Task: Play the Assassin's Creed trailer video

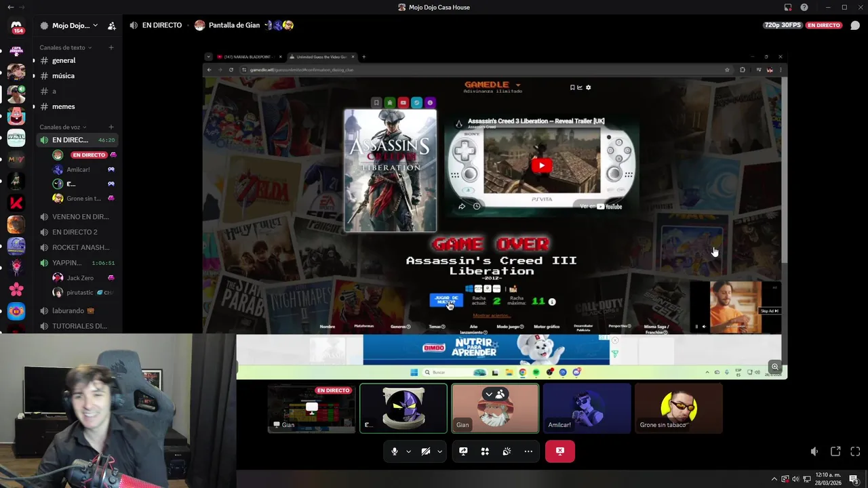Action: coord(541,165)
